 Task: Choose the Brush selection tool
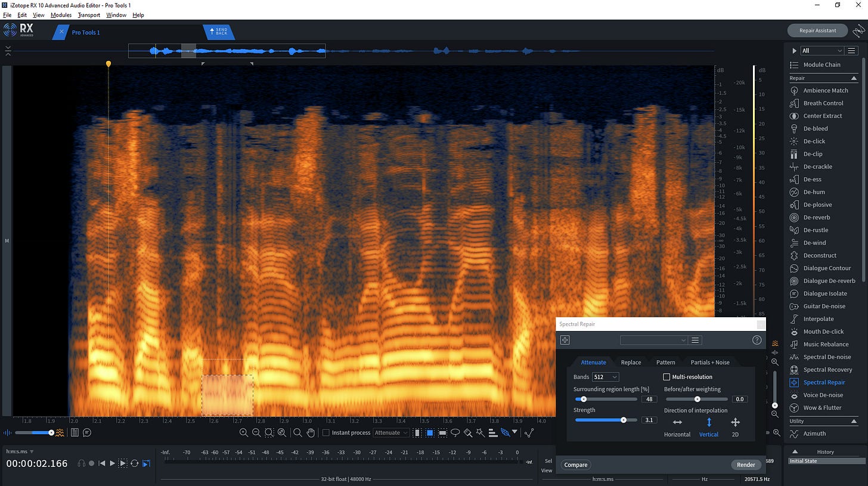pyautogui.click(x=468, y=432)
